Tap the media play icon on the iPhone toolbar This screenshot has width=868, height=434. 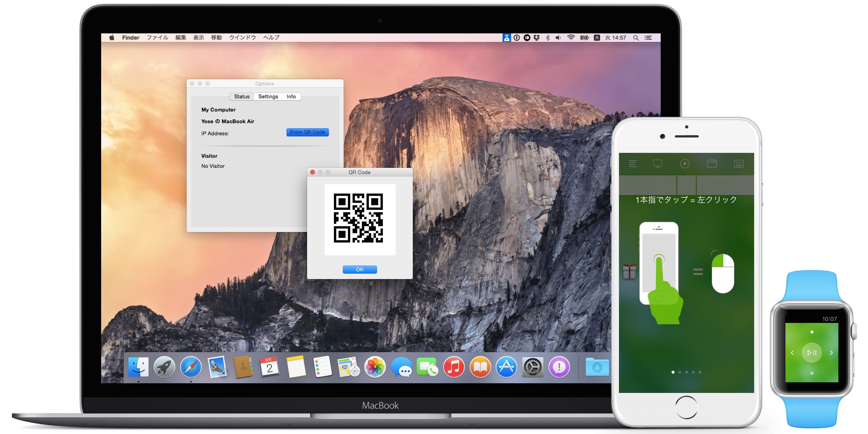point(684,164)
